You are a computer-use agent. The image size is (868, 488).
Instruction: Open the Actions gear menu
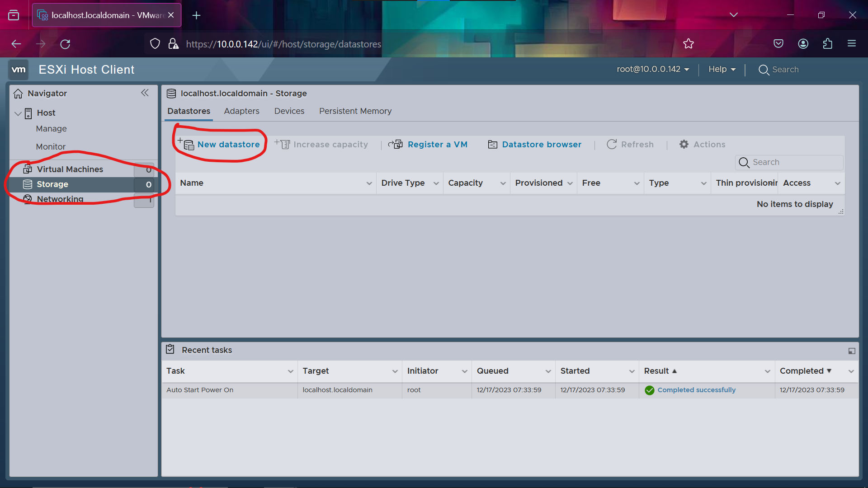click(702, 145)
